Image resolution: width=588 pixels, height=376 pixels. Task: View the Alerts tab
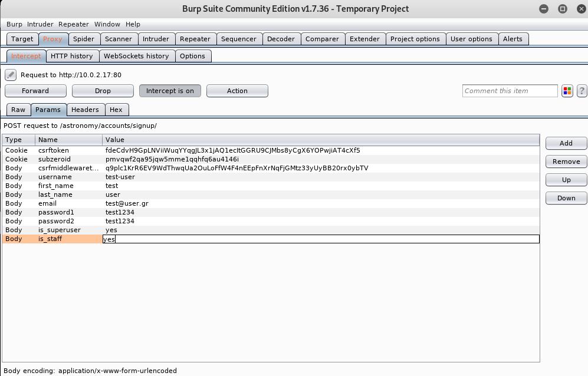pyautogui.click(x=513, y=39)
